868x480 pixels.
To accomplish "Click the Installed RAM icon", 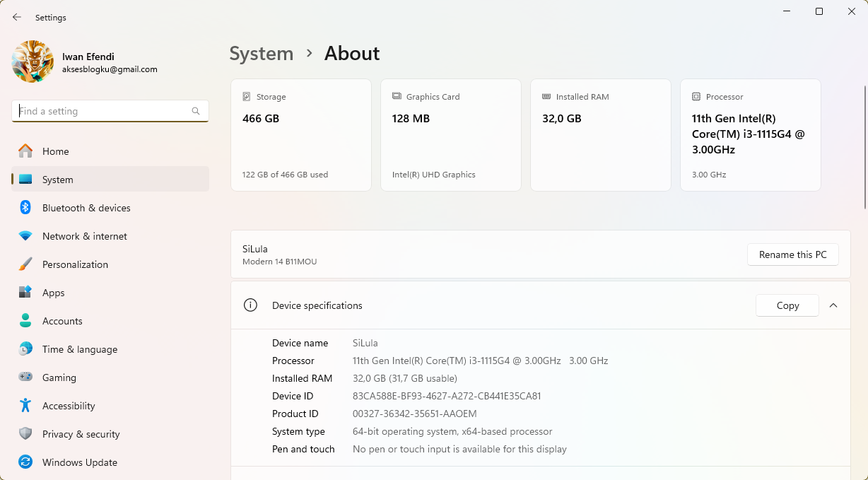I will (x=546, y=97).
